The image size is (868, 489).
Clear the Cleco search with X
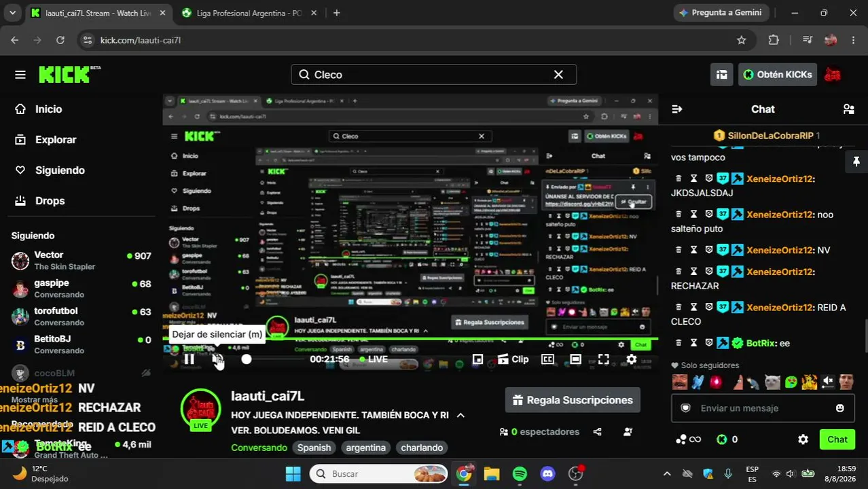558,75
